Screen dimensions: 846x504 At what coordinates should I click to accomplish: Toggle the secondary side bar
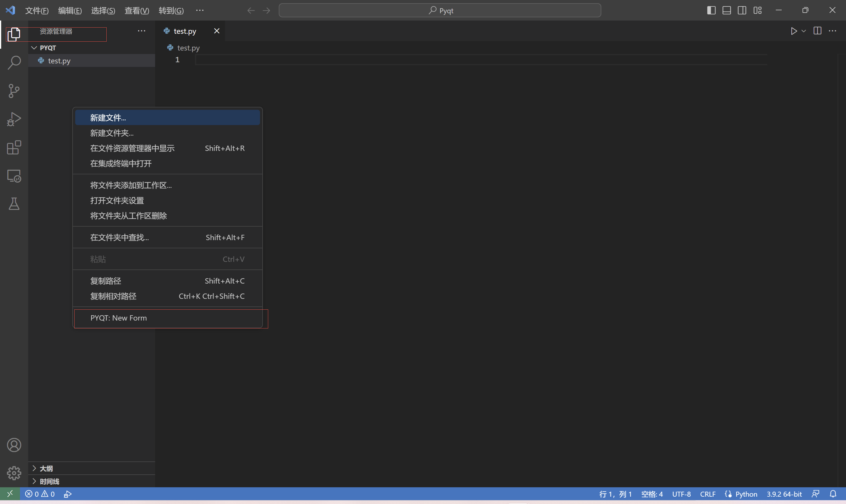point(742,10)
